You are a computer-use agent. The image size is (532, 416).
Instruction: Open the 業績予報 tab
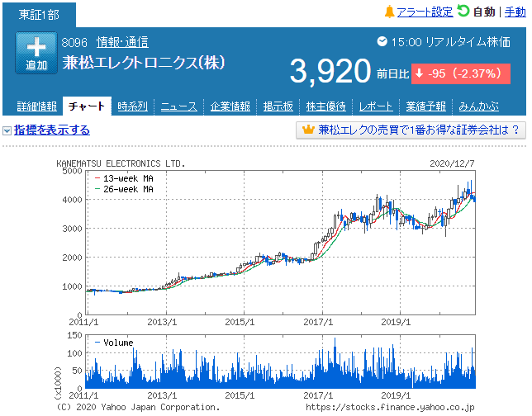[x=425, y=106]
